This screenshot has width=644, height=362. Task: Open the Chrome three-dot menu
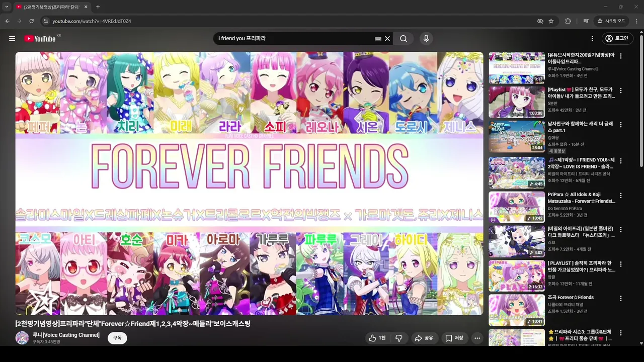pyautogui.click(x=636, y=21)
